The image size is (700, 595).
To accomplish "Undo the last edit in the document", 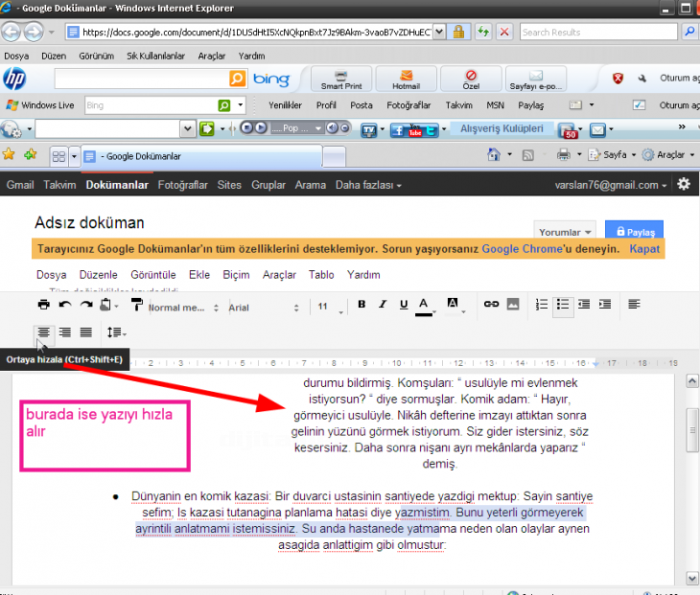I will pos(65,305).
